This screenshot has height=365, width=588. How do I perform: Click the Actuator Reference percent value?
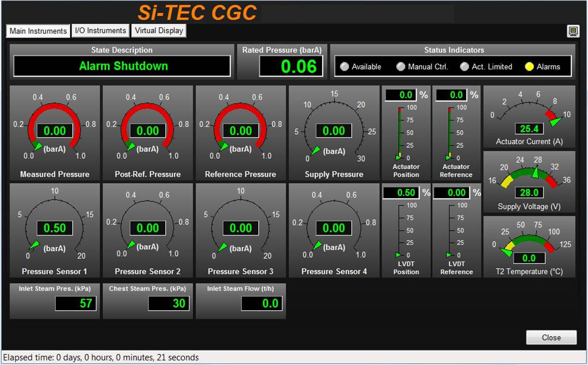coord(451,95)
